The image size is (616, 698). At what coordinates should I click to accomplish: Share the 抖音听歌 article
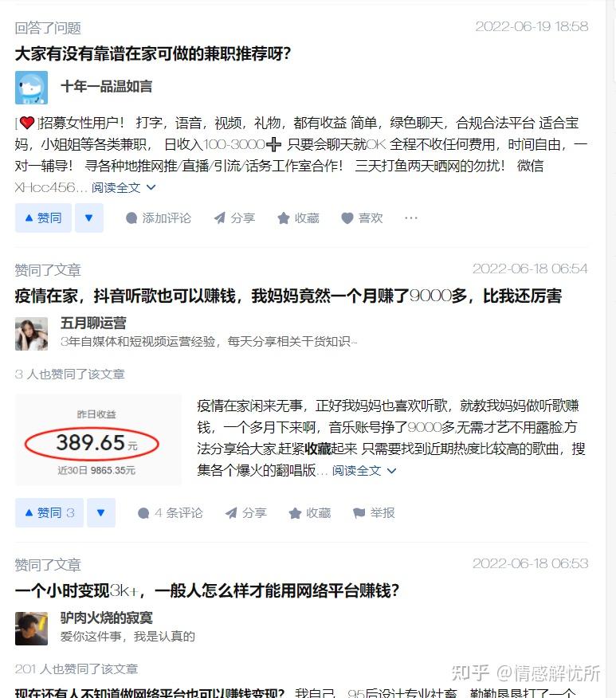246,513
